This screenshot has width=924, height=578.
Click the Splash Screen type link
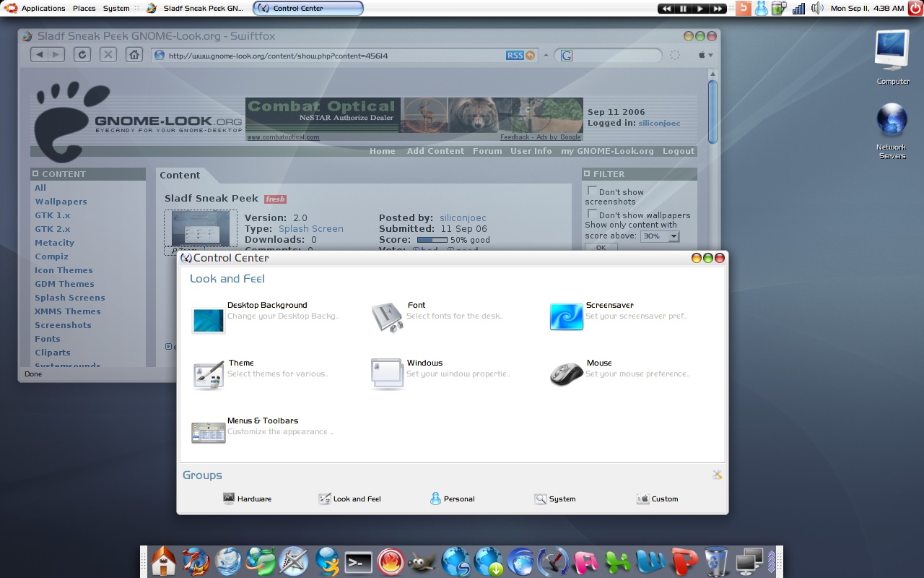pyautogui.click(x=311, y=228)
